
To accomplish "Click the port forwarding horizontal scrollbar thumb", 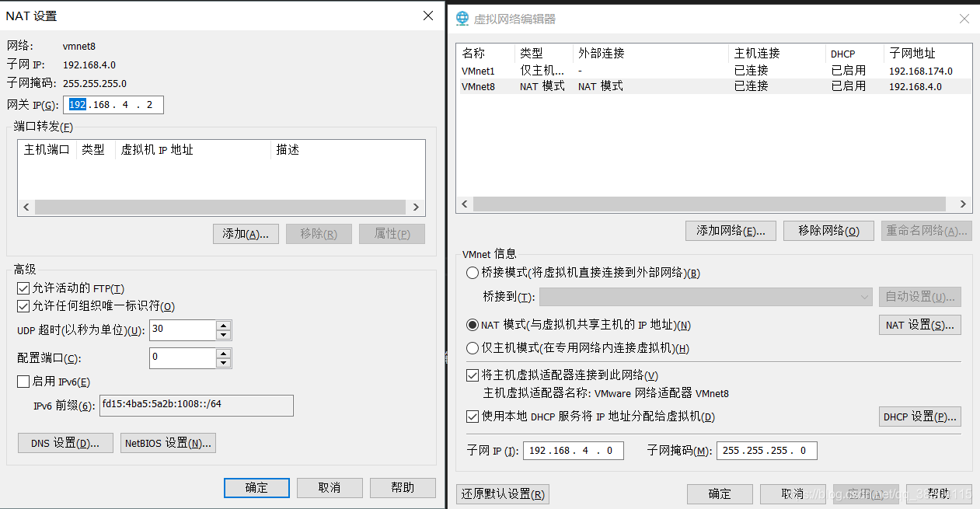I will click(220, 207).
